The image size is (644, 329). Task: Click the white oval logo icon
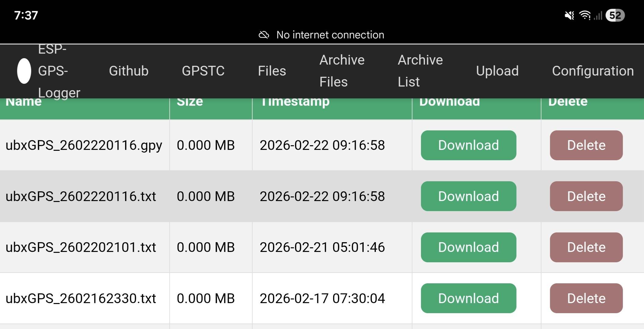[24, 71]
